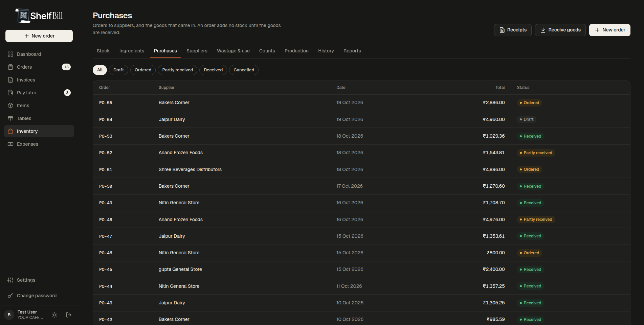The height and width of the screenshot is (325, 644).
Task: Click the Receipts button
Action: tap(513, 30)
